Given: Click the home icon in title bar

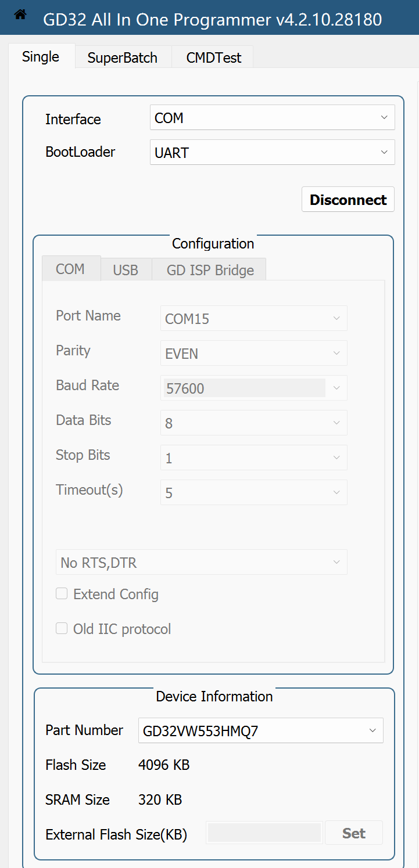Looking at the screenshot, I should click(x=20, y=15).
